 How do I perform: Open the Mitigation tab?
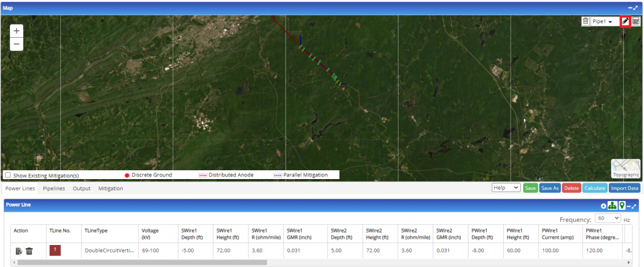(x=111, y=188)
